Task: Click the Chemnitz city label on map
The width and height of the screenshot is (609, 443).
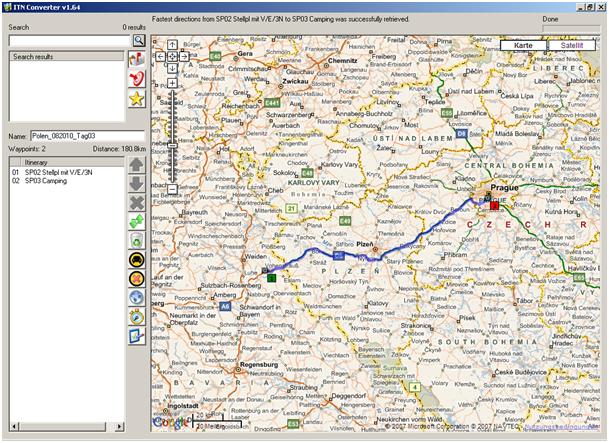Action: pos(343,61)
